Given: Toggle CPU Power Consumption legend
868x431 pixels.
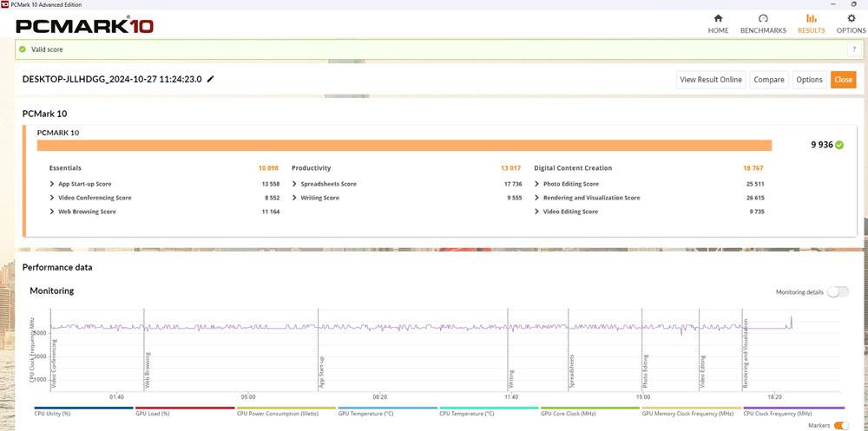Looking at the screenshot, I should pos(286,412).
